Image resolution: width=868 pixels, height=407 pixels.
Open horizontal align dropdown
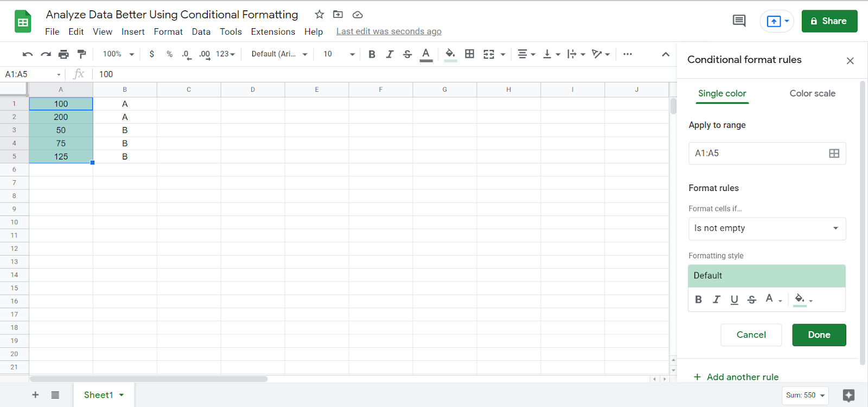(526, 54)
